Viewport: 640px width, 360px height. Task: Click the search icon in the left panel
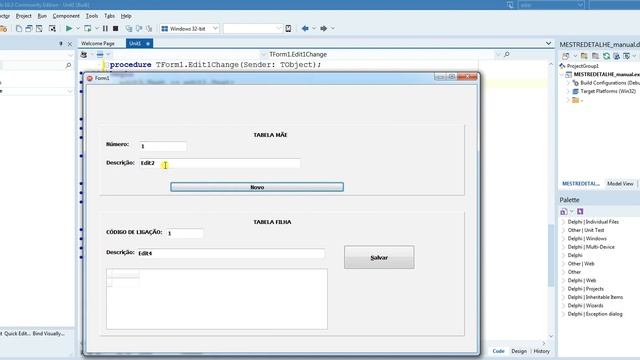click(68, 65)
